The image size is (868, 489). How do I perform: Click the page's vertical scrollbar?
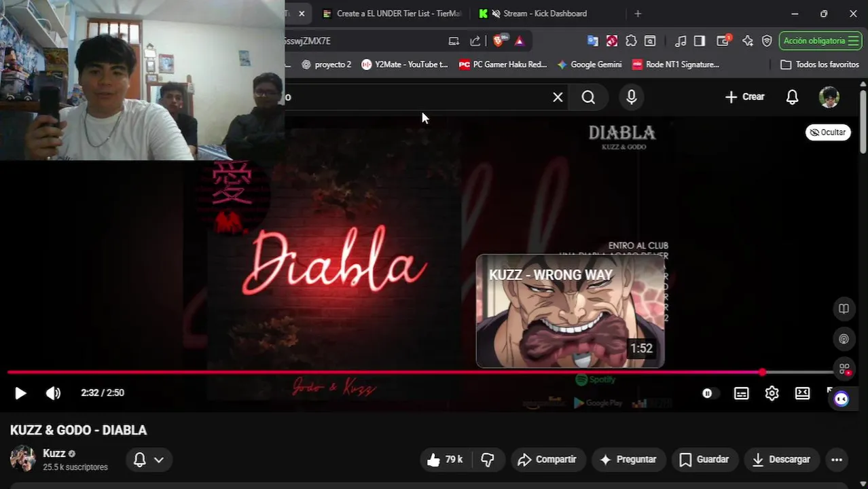[863, 122]
